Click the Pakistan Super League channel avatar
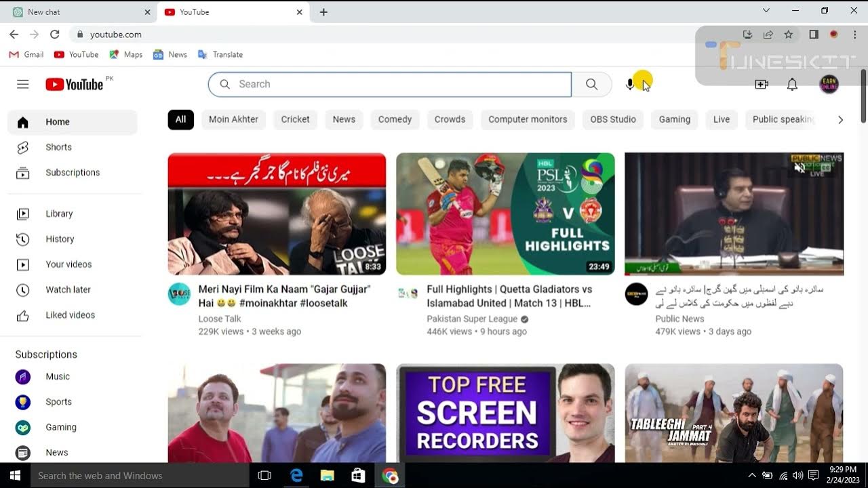The height and width of the screenshot is (488, 868). [x=408, y=294]
